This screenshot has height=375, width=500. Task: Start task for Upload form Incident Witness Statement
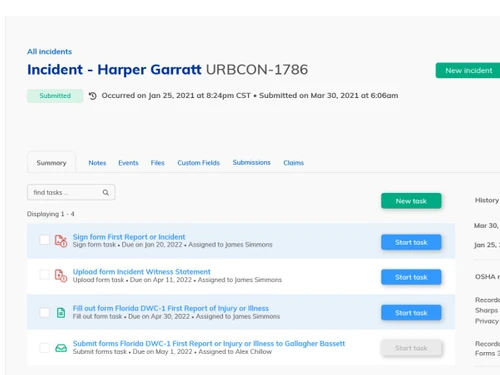(x=411, y=277)
